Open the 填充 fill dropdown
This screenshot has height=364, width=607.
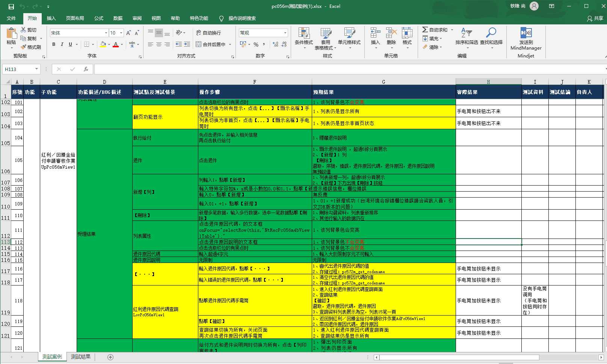(432, 38)
